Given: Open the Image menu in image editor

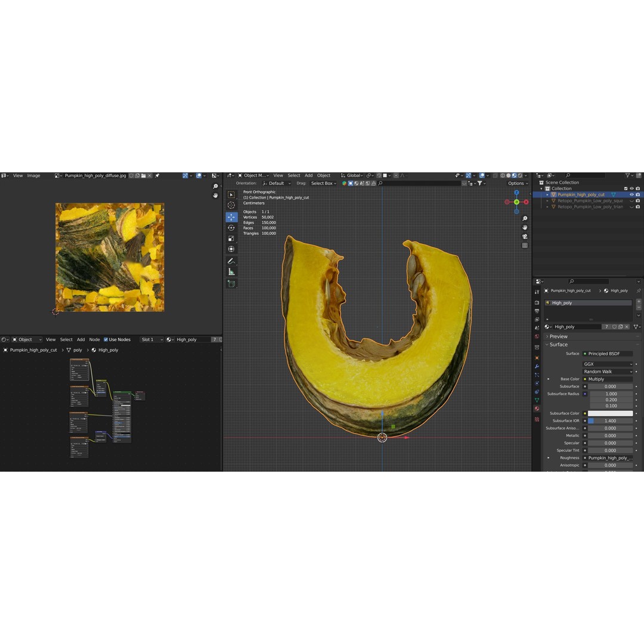Looking at the screenshot, I should pyautogui.click(x=33, y=175).
